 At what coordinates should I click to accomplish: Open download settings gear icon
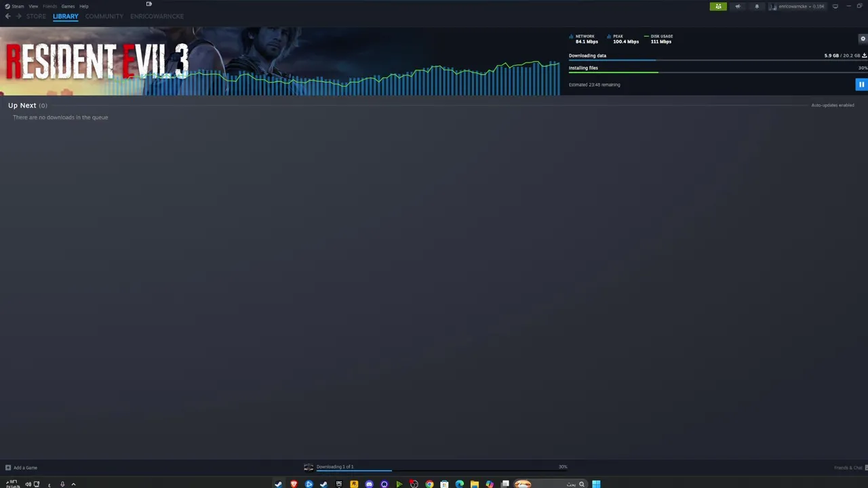coord(863,39)
